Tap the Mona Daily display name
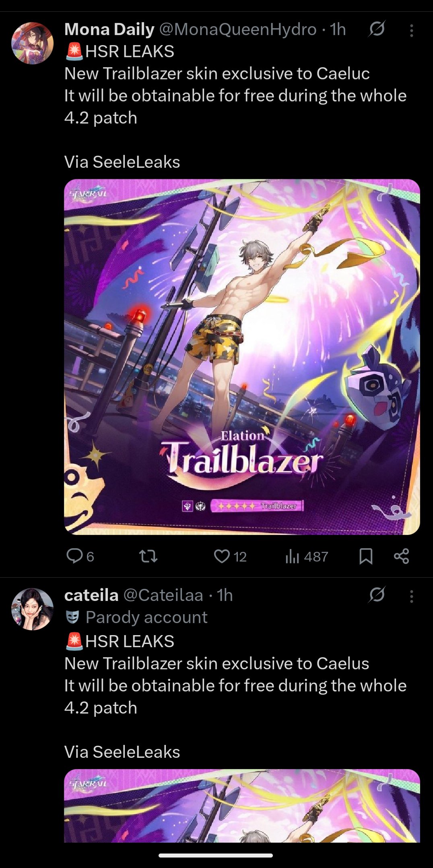 (109, 29)
